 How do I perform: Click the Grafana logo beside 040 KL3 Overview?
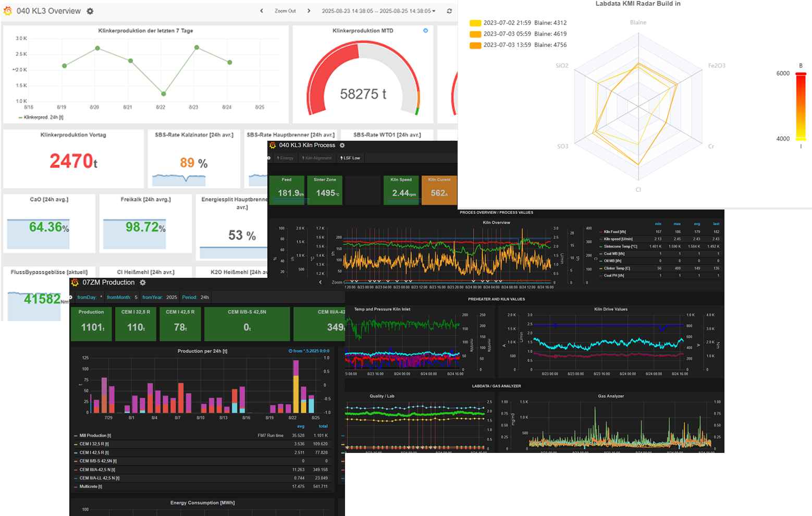point(8,11)
